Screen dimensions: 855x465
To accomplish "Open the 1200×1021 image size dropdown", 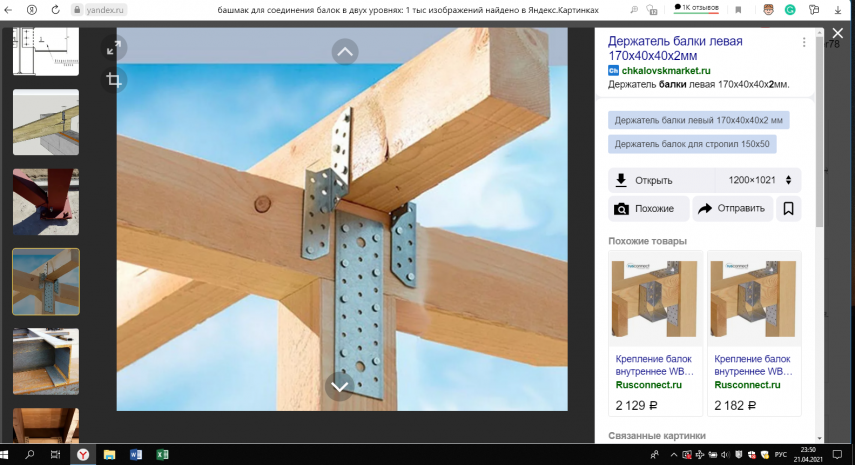I will (758, 180).
